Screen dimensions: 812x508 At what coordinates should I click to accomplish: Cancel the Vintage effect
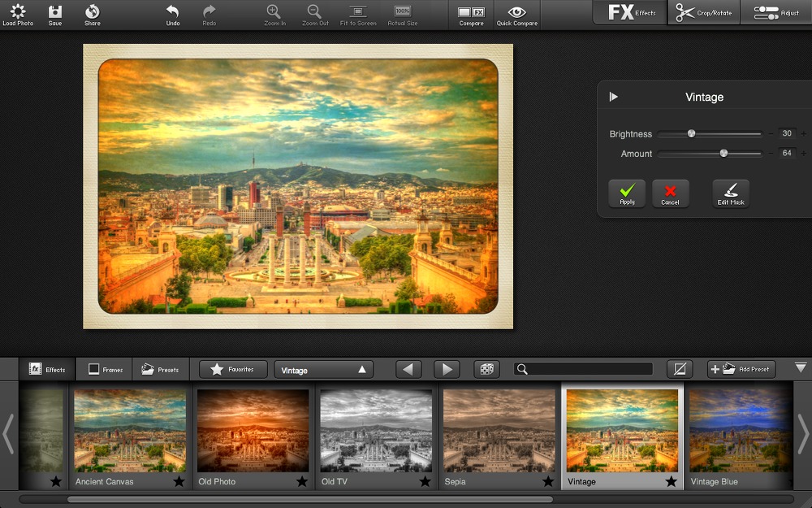(670, 193)
